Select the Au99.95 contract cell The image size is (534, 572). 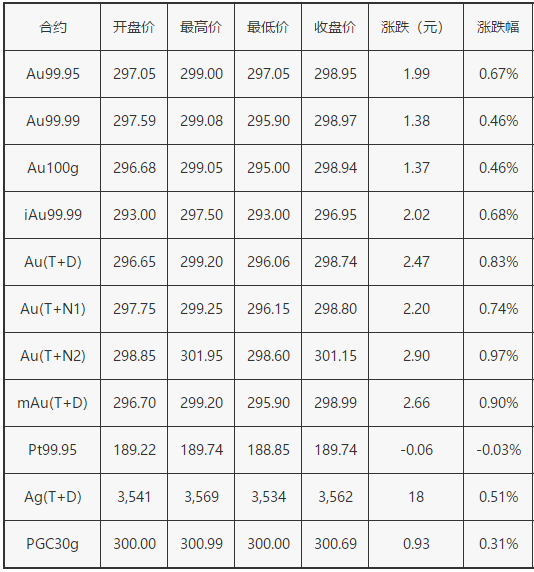53,74
